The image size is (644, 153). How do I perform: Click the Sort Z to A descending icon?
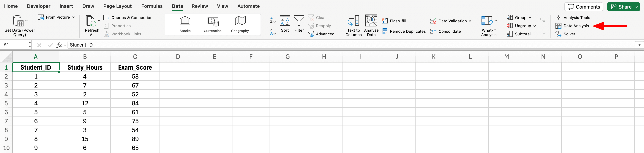point(273,32)
